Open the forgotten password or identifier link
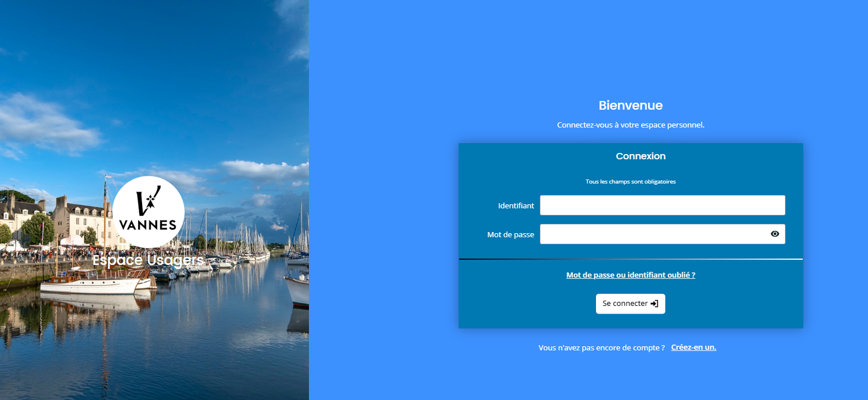868x400 pixels. pyautogui.click(x=631, y=275)
